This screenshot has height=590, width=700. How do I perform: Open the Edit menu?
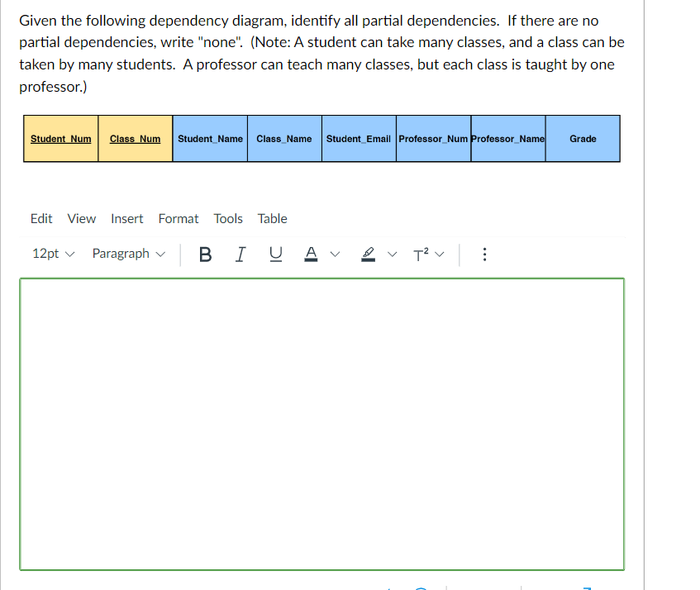41,218
